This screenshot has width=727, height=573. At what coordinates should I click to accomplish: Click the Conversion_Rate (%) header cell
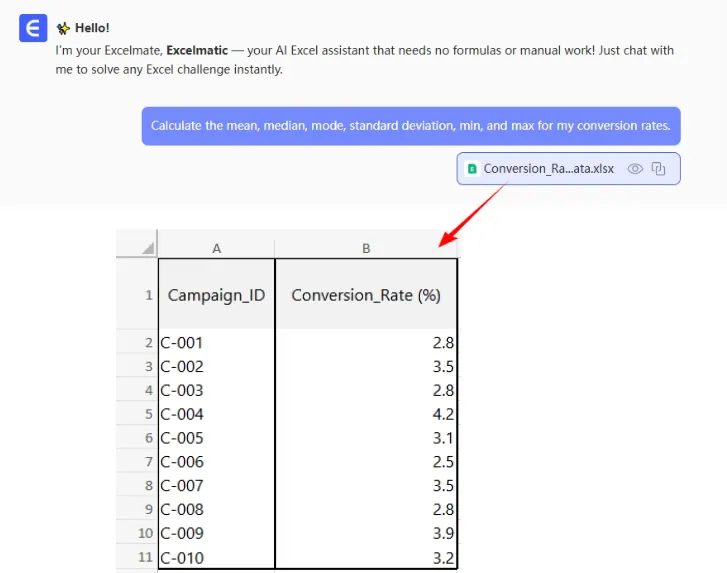coord(366,295)
